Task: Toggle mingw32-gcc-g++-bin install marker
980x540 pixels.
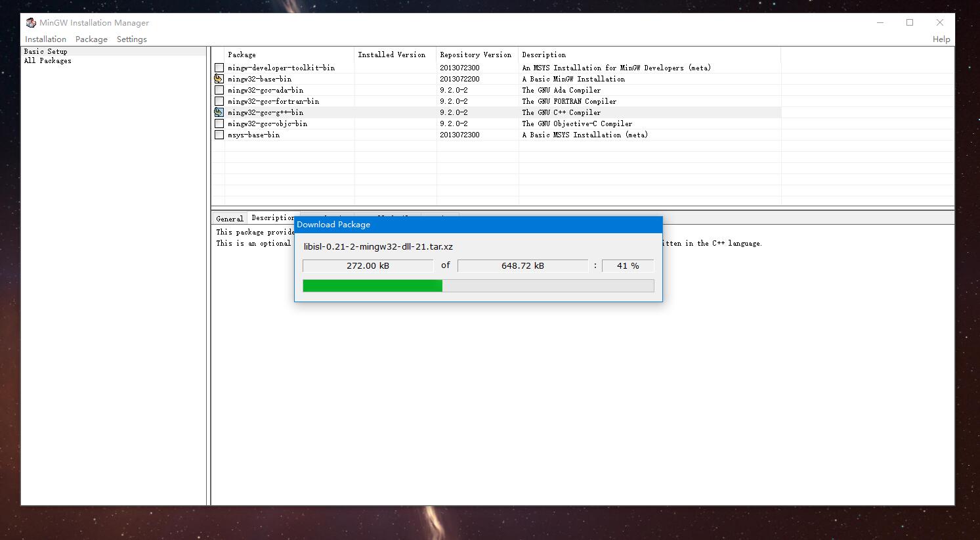Action: 219,112
